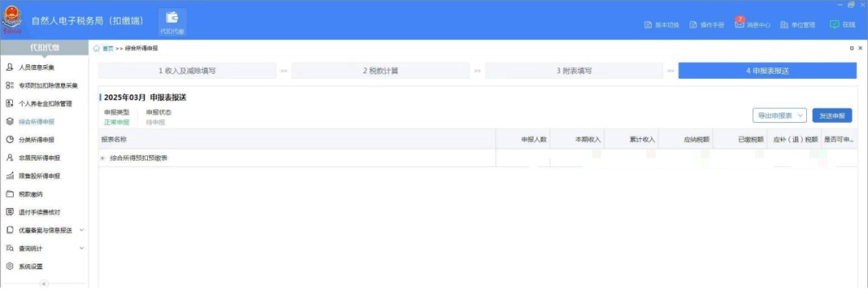Open the 导出申报表 dropdown
Viewport: 868px width, 295px height.
click(x=780, y=116)
